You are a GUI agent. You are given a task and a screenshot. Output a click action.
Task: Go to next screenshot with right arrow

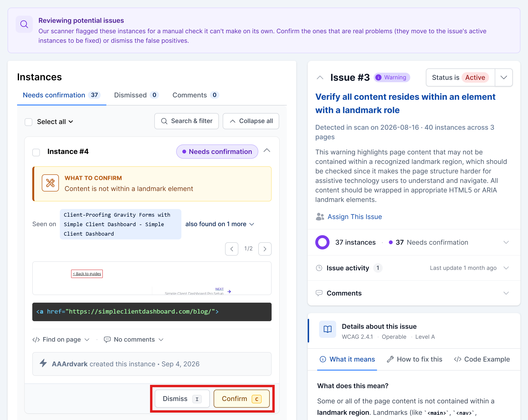coord(265,249)
